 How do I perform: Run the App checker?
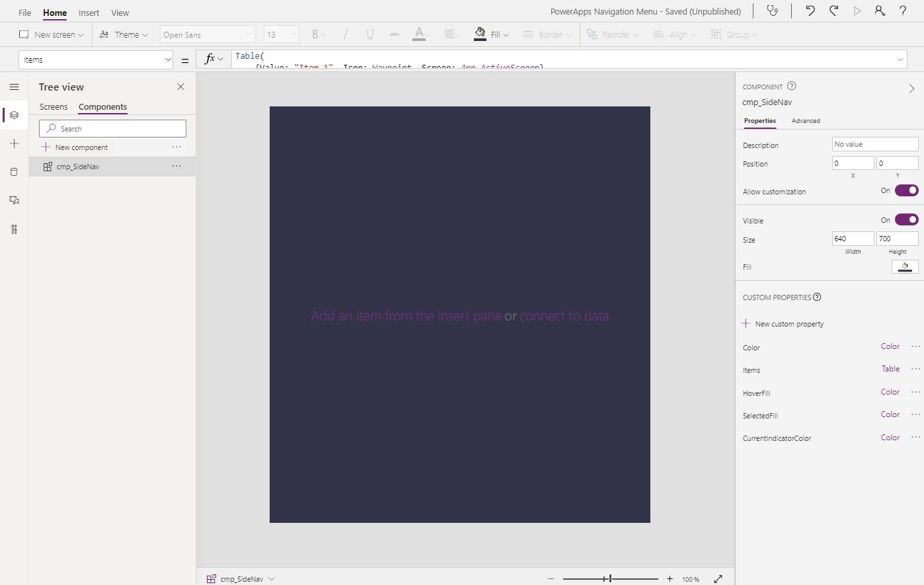coord(773,11)
